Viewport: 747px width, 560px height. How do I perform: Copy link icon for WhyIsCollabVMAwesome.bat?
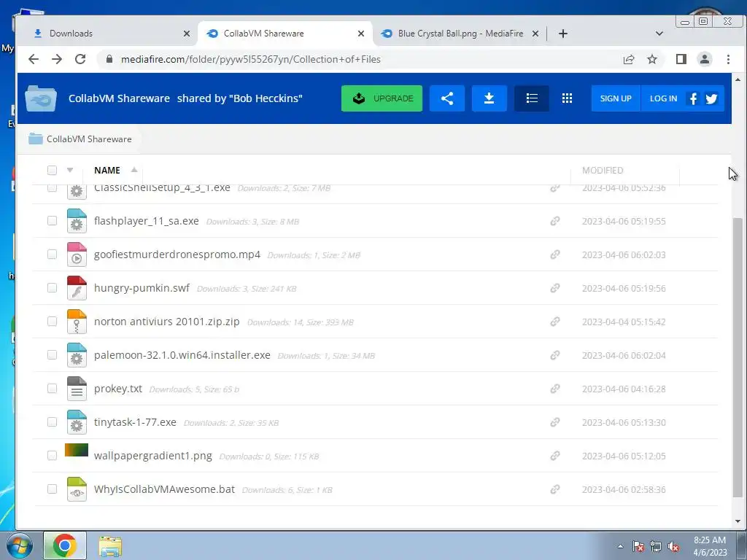555,489
